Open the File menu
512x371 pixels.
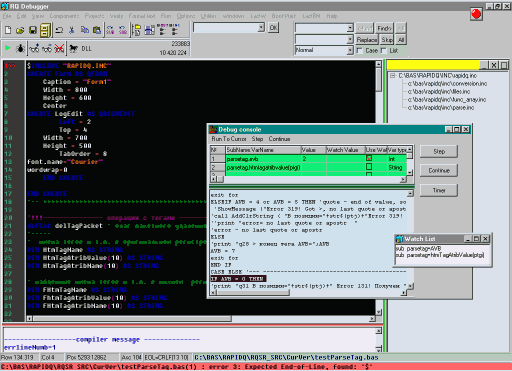pos(7,16)
